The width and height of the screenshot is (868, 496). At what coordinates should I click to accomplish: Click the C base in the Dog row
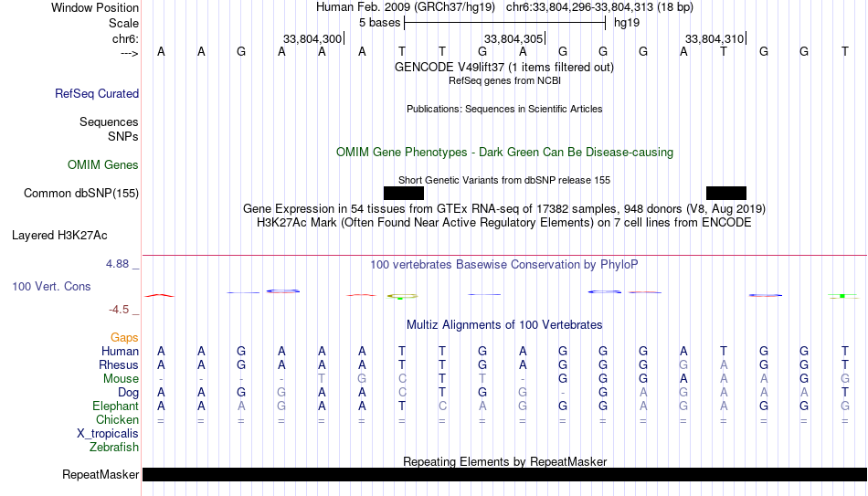pyautogui.click(x=402, y=393)
